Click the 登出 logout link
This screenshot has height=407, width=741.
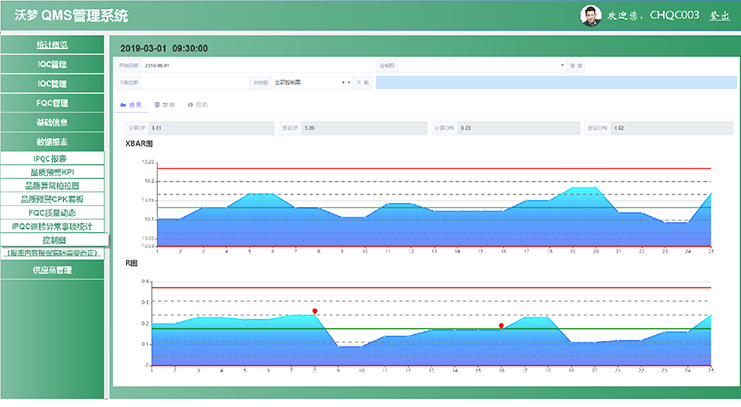click(718, 16)
